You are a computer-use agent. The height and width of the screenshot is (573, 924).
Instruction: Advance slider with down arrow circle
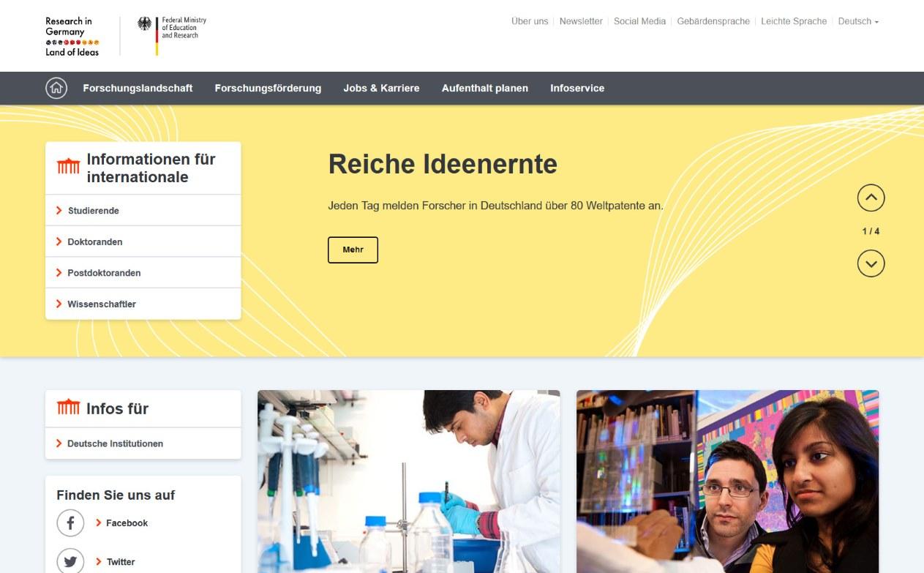tap(871, 263)
